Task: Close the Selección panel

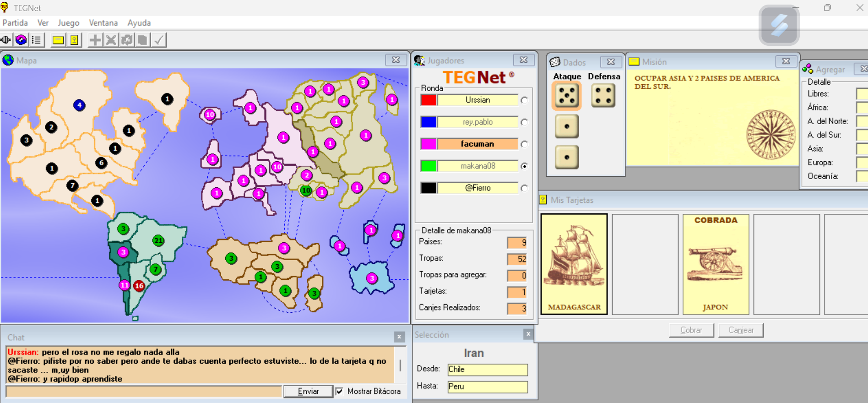Action: click(x=528, y=334)
